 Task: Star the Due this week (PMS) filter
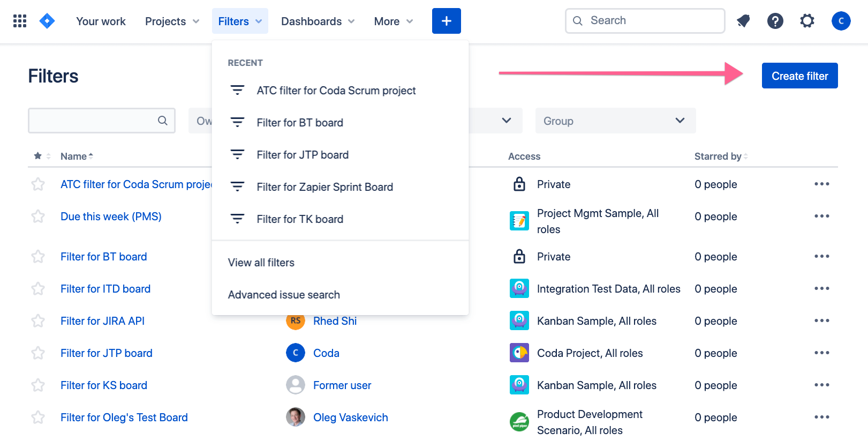point(38,217)
